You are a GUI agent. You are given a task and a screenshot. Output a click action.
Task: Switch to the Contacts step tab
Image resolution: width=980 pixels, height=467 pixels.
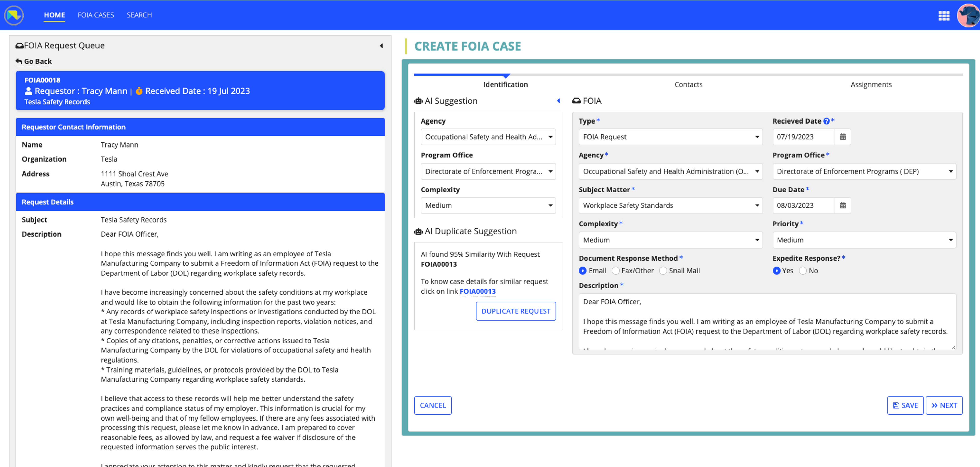point(688,84)
